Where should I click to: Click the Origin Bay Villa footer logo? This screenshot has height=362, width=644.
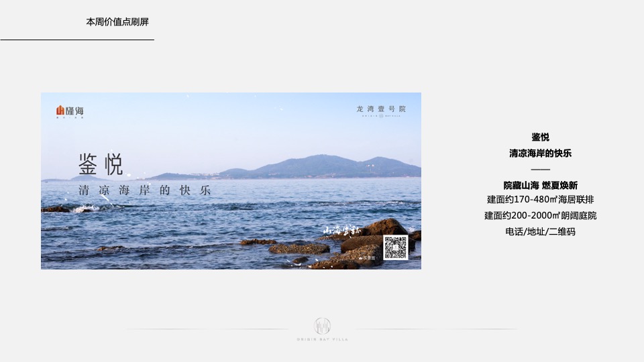coord(323,329)
